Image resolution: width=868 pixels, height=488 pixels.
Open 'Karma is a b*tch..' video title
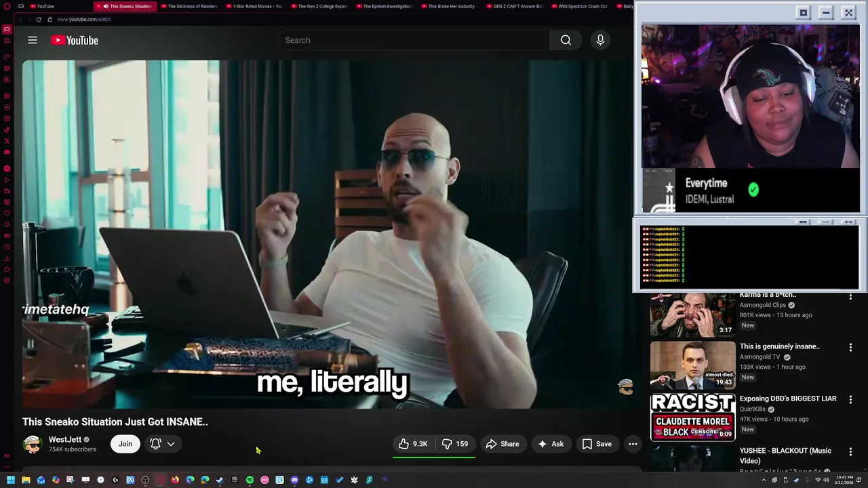768,295
